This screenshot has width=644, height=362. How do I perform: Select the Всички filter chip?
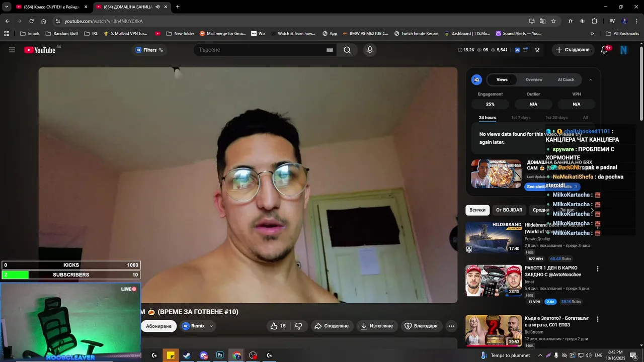pos(477,210)
